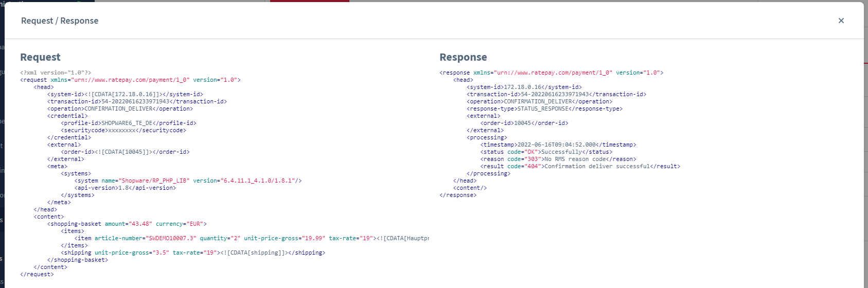Close the Request / Response dialog
Screen dimensions: 868x288
tap(841, 21)
